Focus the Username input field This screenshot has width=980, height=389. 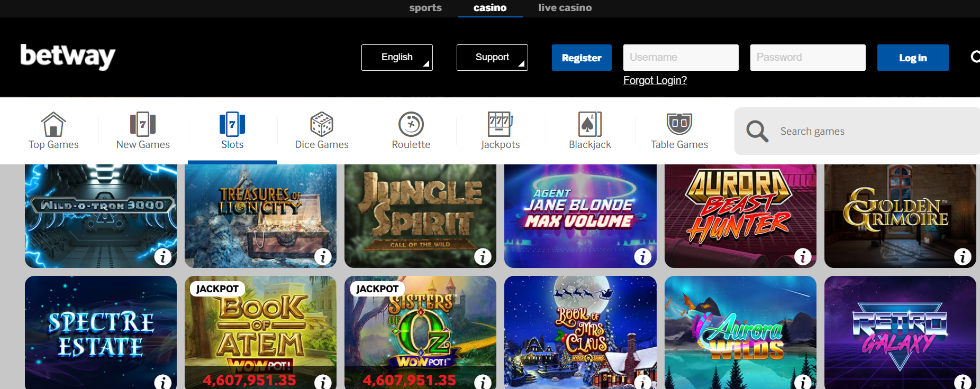point(681,58)
